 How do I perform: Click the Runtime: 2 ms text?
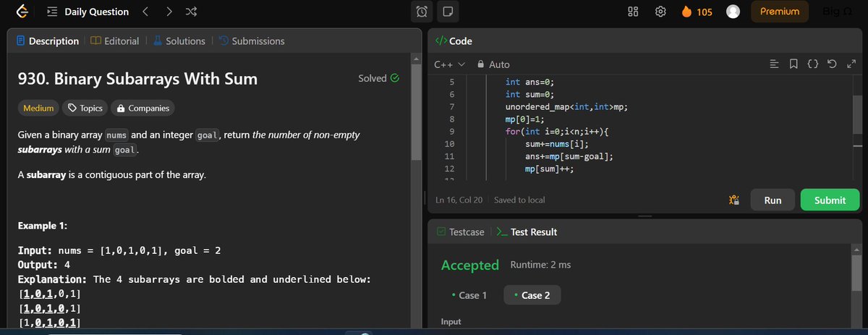click(540, 265)
